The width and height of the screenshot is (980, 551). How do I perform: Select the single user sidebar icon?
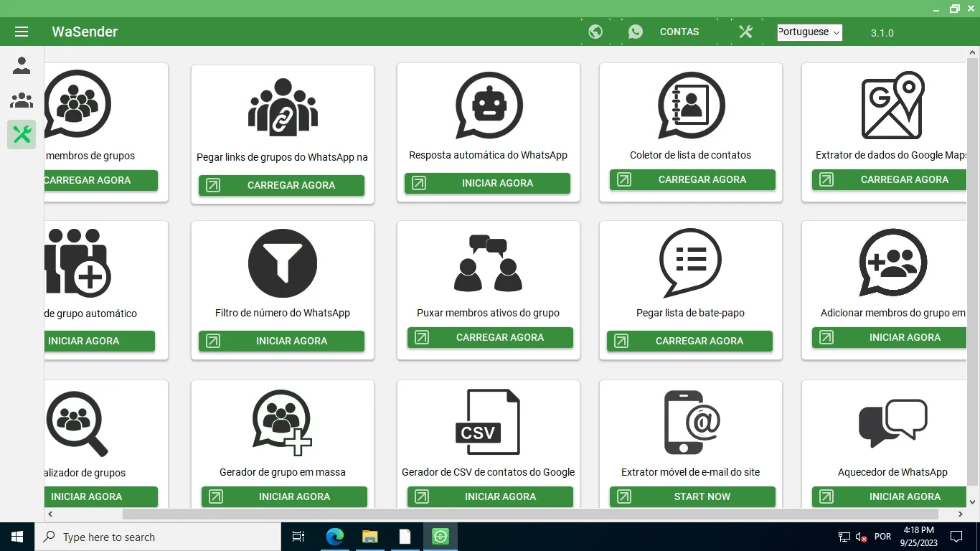tap(22, 66)
